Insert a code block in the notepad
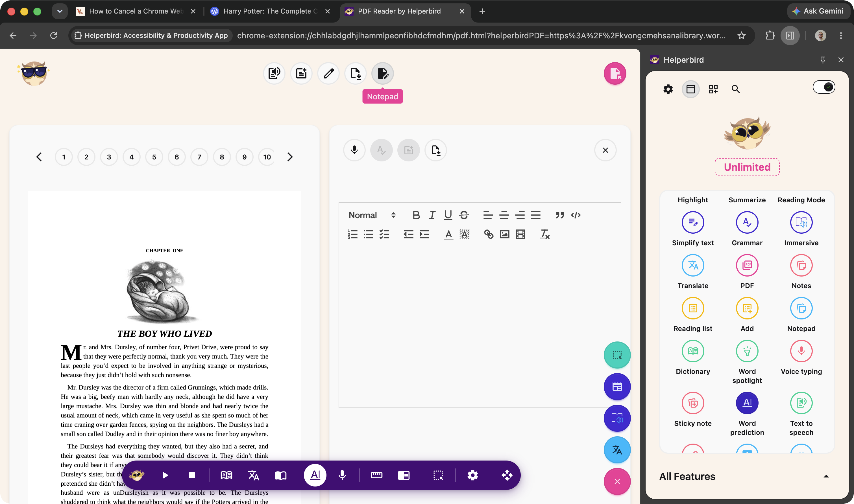This screenshot has width=854, height=504. [x=576, y=215]
